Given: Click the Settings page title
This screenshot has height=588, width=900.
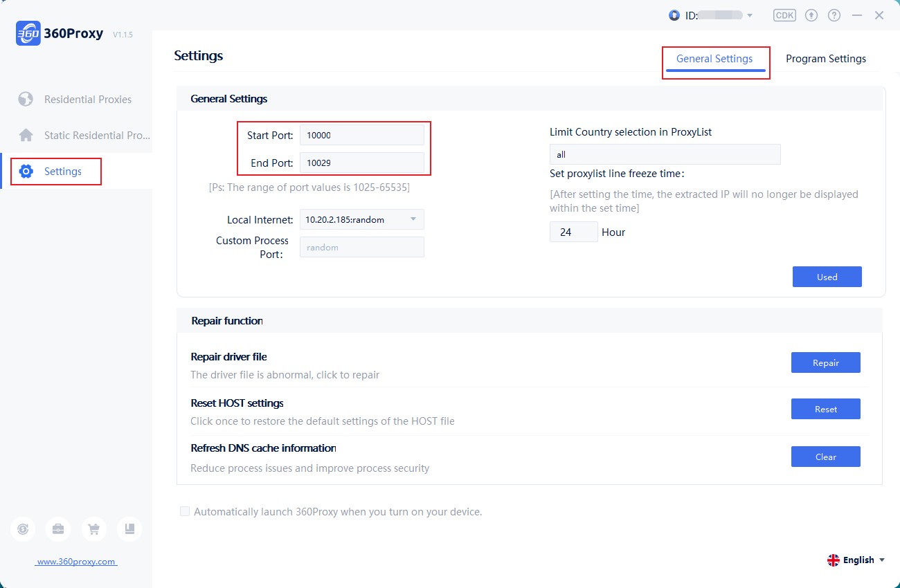Looking at the screenshot, I should pyautogui.click(x=199, y=55).
